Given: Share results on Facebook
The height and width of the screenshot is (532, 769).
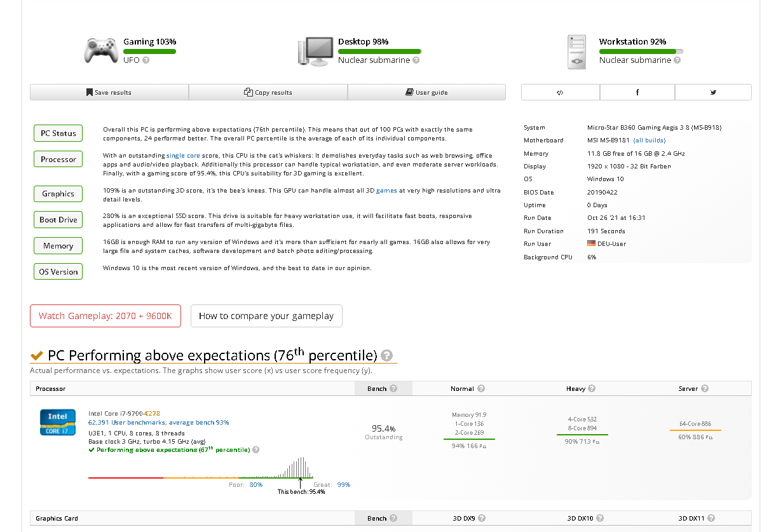Looking at the screenshot, I should (637, 92).
